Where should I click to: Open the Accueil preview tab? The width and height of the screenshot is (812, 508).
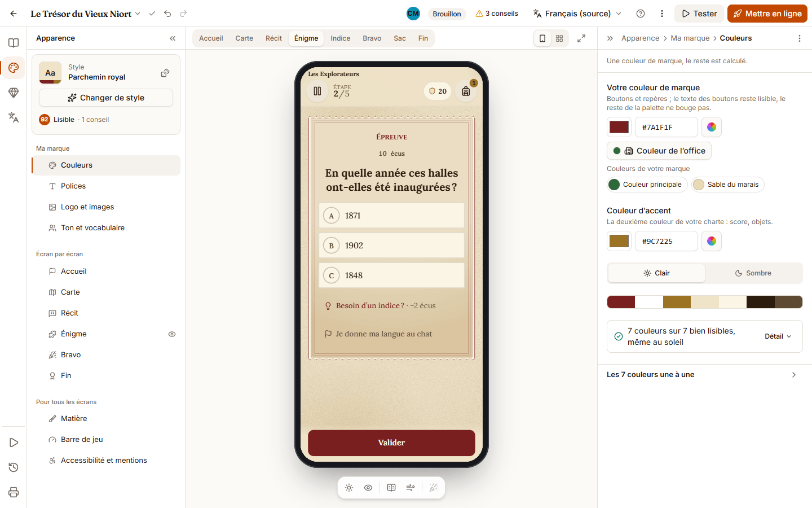[211, 38]
